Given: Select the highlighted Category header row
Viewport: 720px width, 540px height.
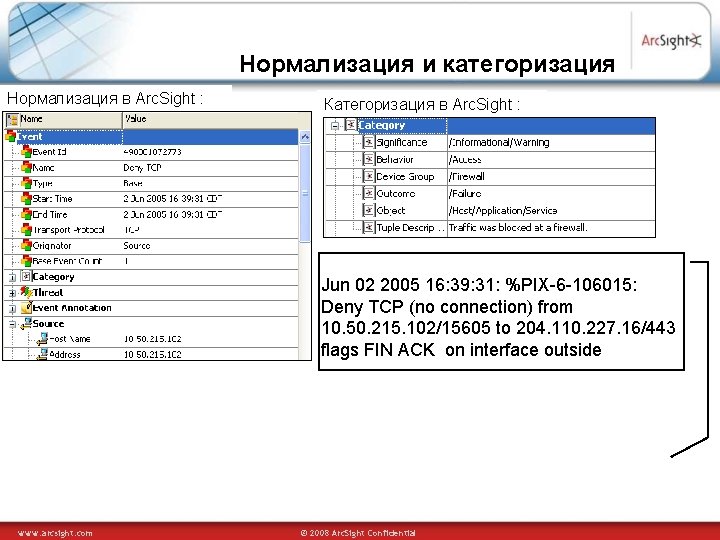Looking at the screenshot, I should (489, 126).
